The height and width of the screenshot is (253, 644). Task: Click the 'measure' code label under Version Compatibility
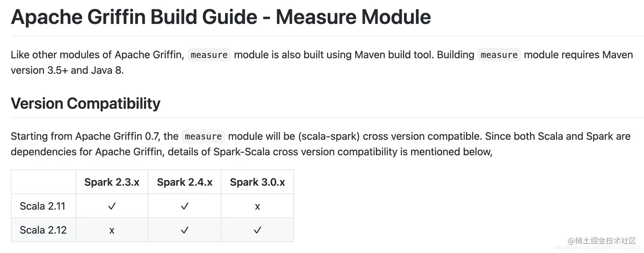(x=203, y=137)
